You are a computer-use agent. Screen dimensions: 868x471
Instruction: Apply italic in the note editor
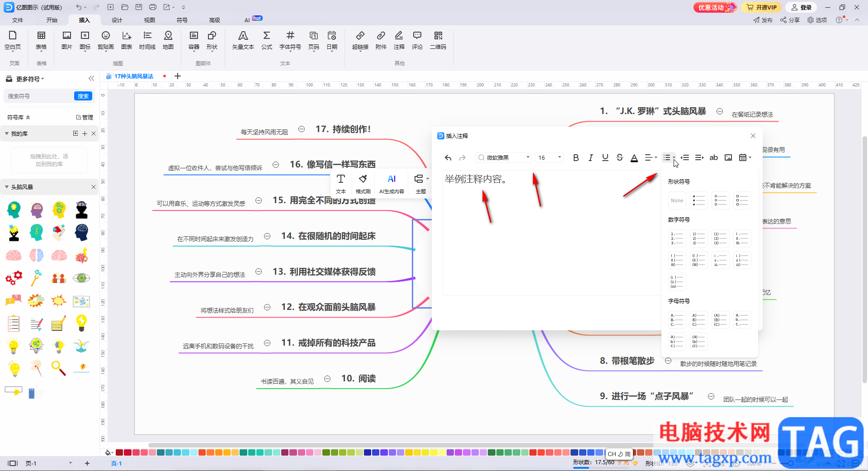pos(590,157)
